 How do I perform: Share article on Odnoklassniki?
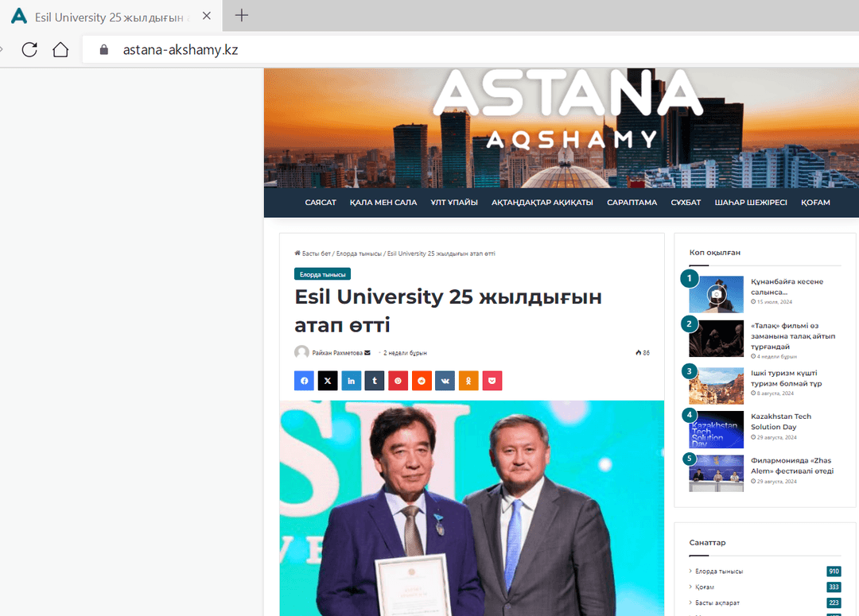468,381
